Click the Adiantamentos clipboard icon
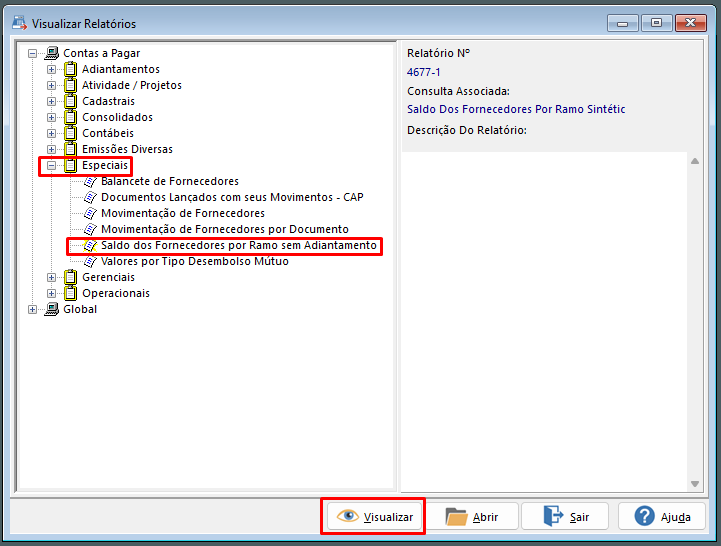This screenshot has width=721, height=546. [x=70, y=69]
